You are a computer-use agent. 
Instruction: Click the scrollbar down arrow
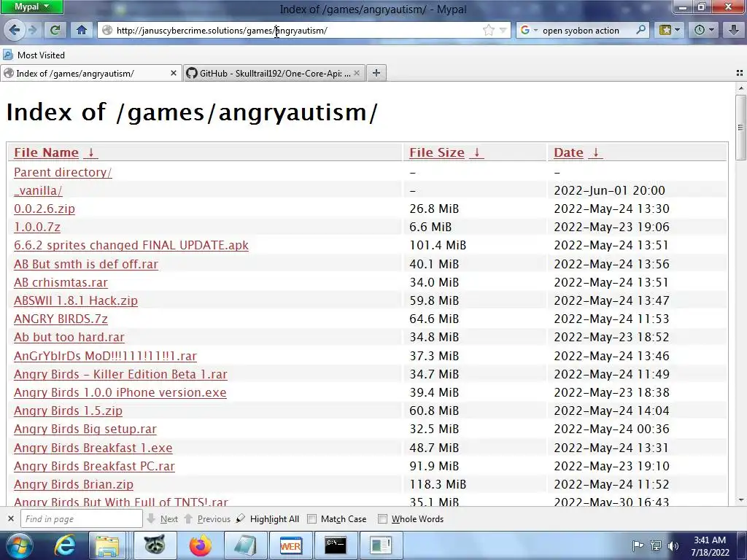tap(740, 500)
